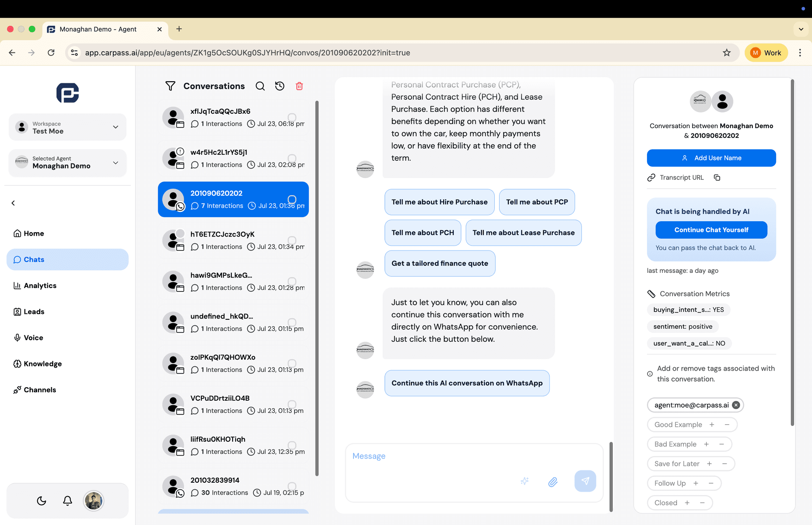Check the w4r5Hc2L1rYS5j1 conversation checkbox

click(x=292, y=159)
